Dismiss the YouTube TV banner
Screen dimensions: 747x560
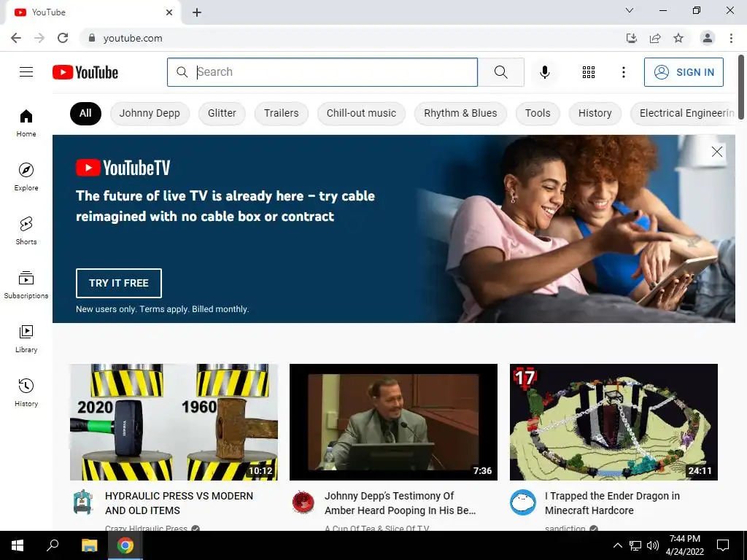[716, 152]
